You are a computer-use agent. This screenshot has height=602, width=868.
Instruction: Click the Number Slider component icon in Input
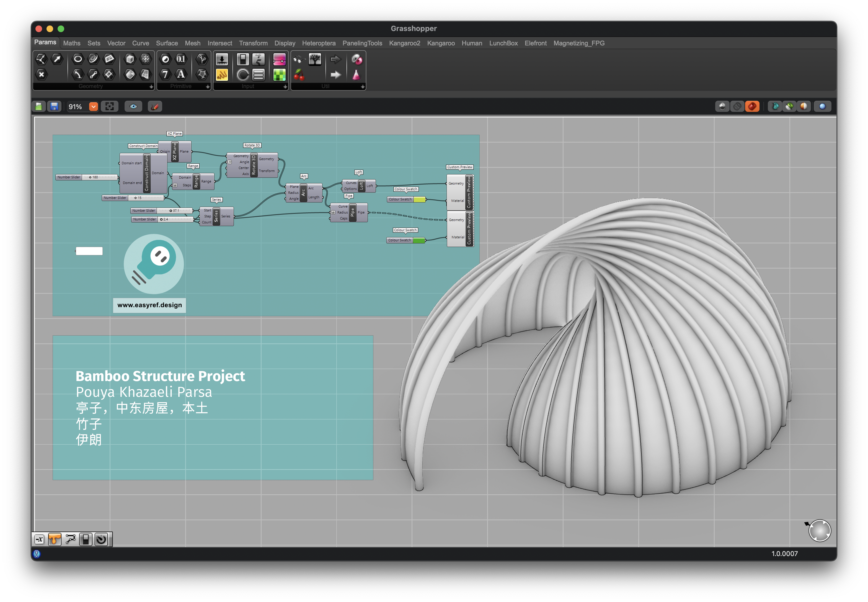pyautogui.click(x=222, y=59)
